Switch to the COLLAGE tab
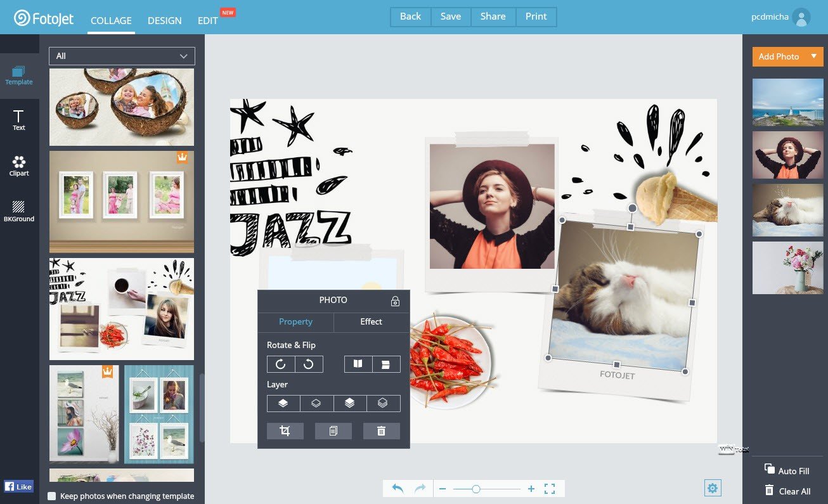This screenshot has height=504, width=828. (111, 20)
